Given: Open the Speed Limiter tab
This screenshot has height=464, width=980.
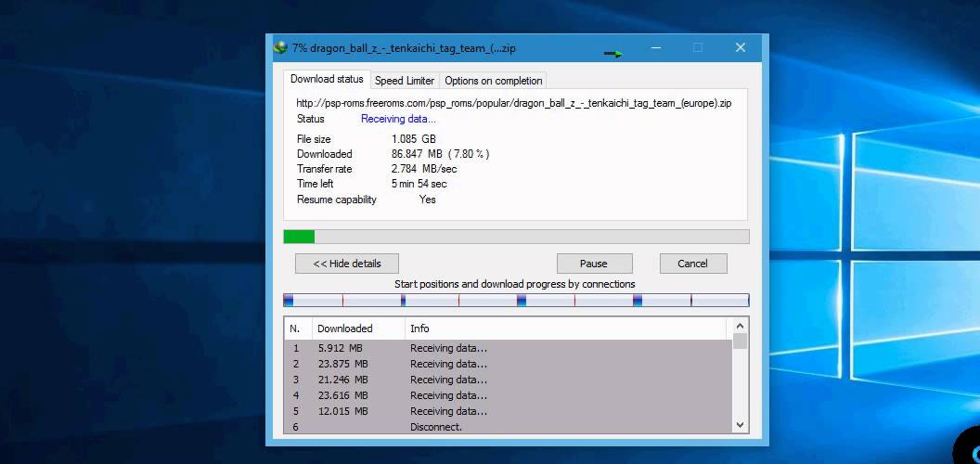Looking at the screenshot, I should click(x=405, y=81).
